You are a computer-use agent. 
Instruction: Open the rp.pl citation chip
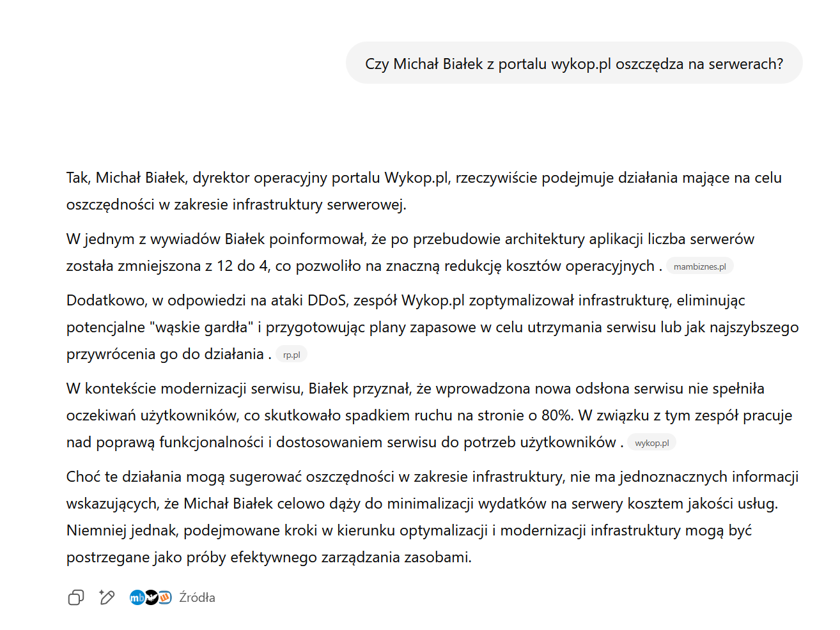point(292,355)
